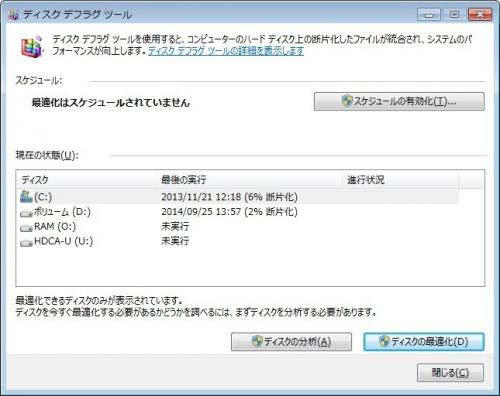
Task: Select the (C:) row in the disk list
Action: coord(239,197)
